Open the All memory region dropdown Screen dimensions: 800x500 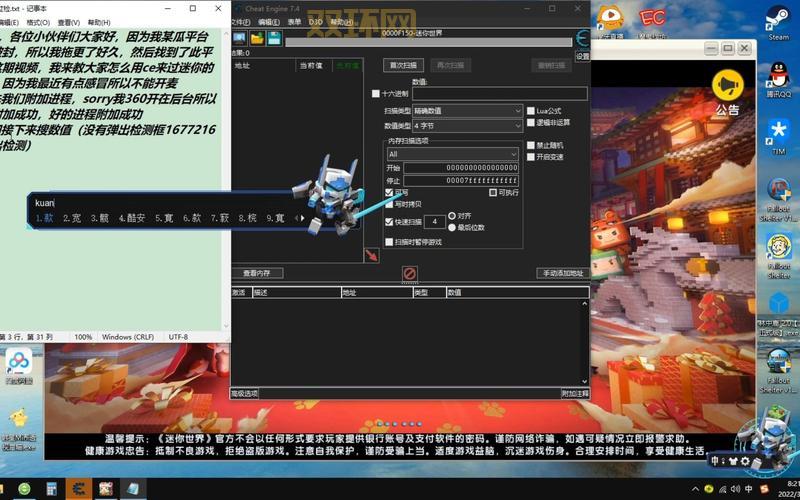click(453, 154)
